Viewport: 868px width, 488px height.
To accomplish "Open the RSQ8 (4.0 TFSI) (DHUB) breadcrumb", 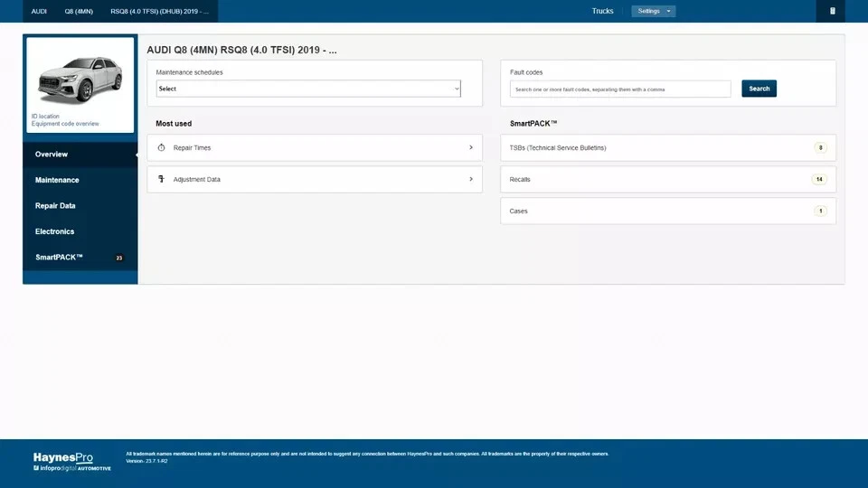I will (x=159, y=11).
